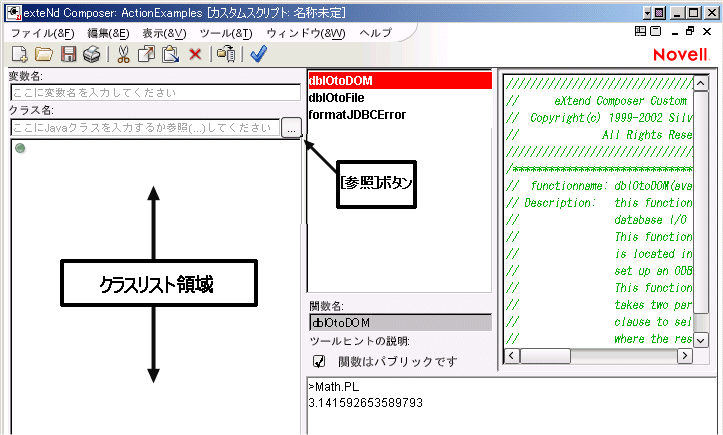
Task: Click the code pane scroll up arrow
Action: click(x=701, y=83)
